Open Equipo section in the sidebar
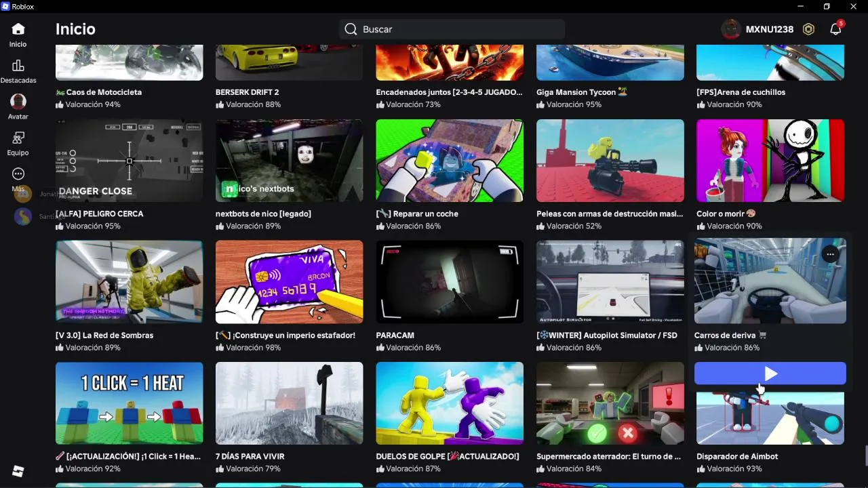Viewport: 868px width, 488px height. [x=18, y=138]
